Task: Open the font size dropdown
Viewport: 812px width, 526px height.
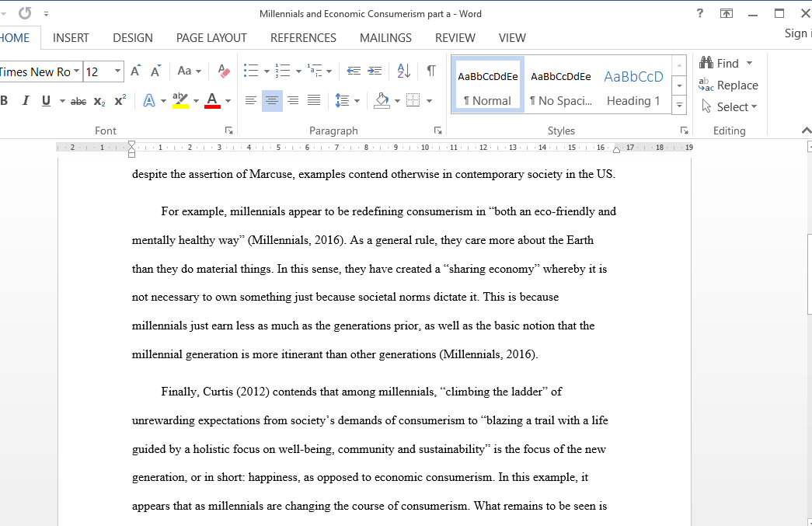Action: [117, 71]
